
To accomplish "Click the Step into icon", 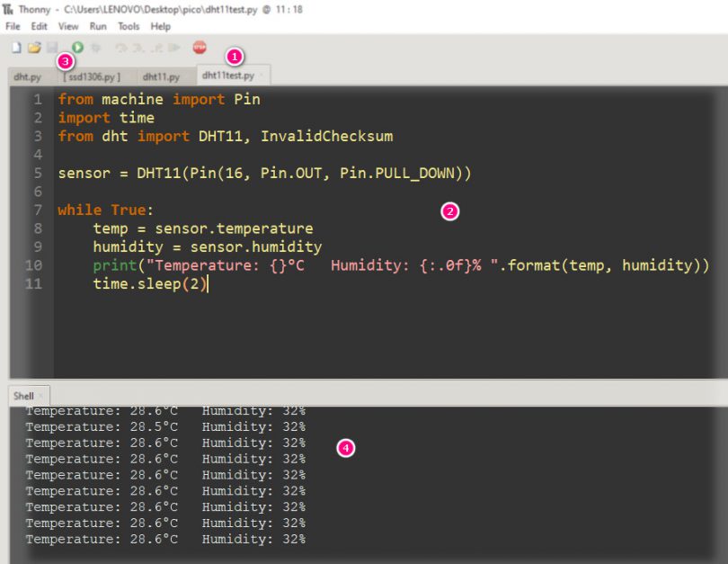I will [x=139, y=47].
